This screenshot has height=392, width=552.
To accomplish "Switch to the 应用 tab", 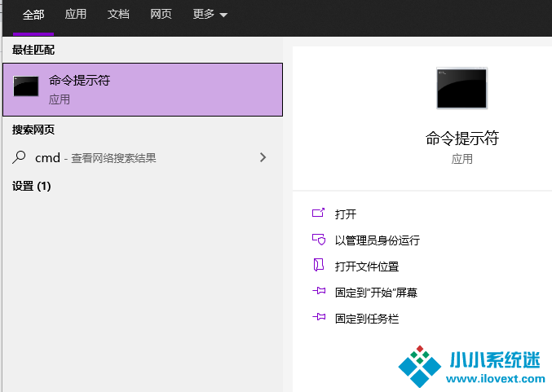I will [75, 14].
